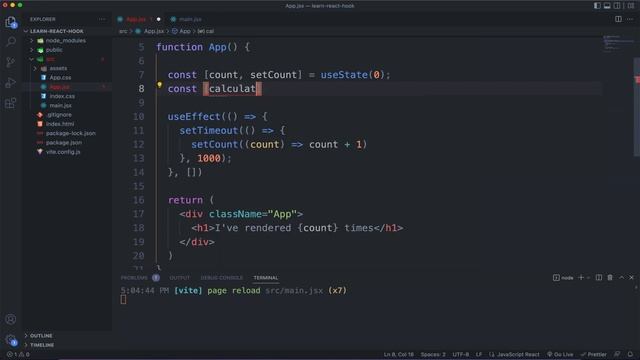
Task: Click unsaved dot on App.jsx tab
Action: [x=158, y=19]
